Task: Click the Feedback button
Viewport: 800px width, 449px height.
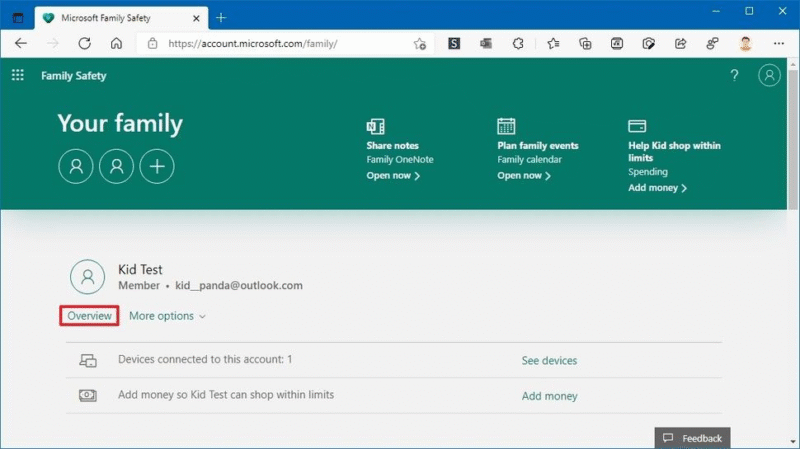Action: 692,438
